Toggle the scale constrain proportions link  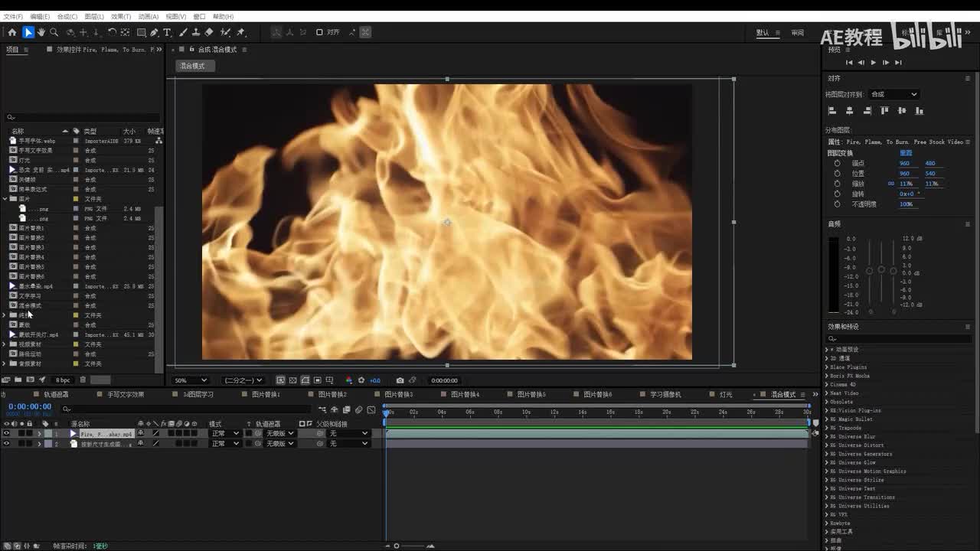(891, 184)
